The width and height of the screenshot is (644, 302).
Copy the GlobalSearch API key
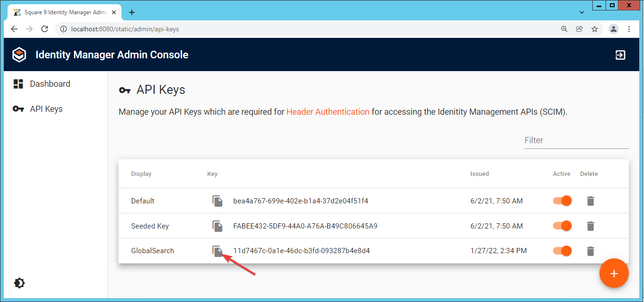click(217, 251)
